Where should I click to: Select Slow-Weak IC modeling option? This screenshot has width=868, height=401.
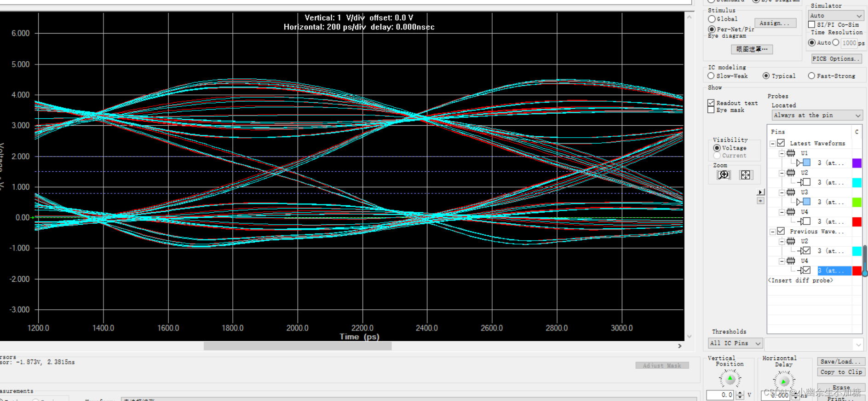pyautogui.click(x=711, y=76)
